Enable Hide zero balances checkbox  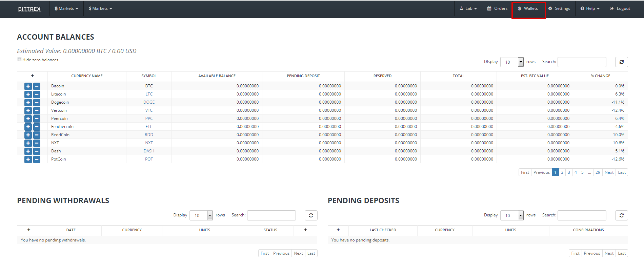(19, 59)
